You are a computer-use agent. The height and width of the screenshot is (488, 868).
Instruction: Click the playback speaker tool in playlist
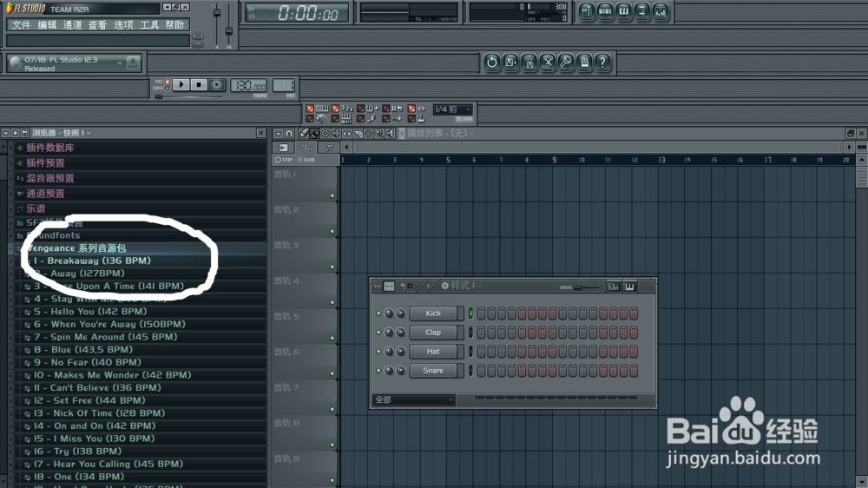click(x=391, y=134)
